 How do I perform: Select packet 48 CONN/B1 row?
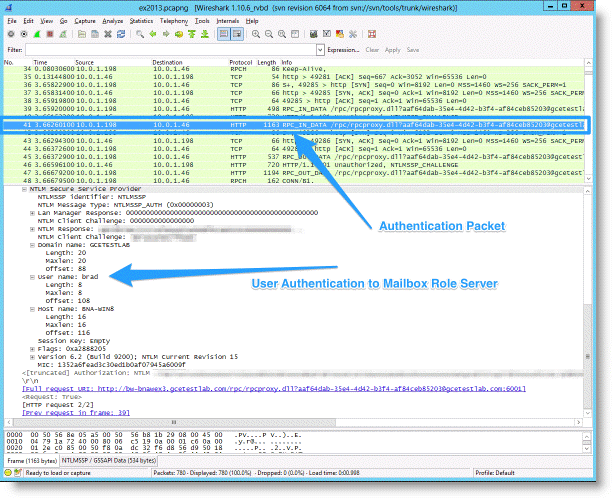click(x=294, y=181)
